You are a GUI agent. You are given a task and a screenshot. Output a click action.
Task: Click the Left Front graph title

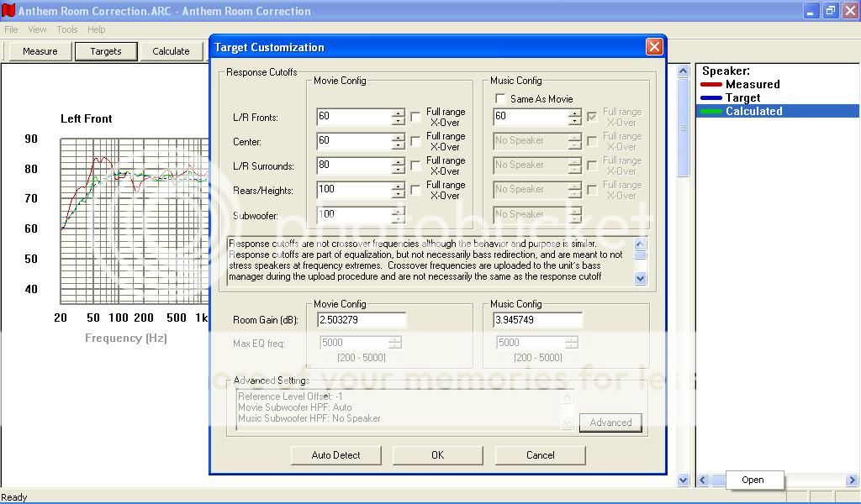(x=87, y=118)
